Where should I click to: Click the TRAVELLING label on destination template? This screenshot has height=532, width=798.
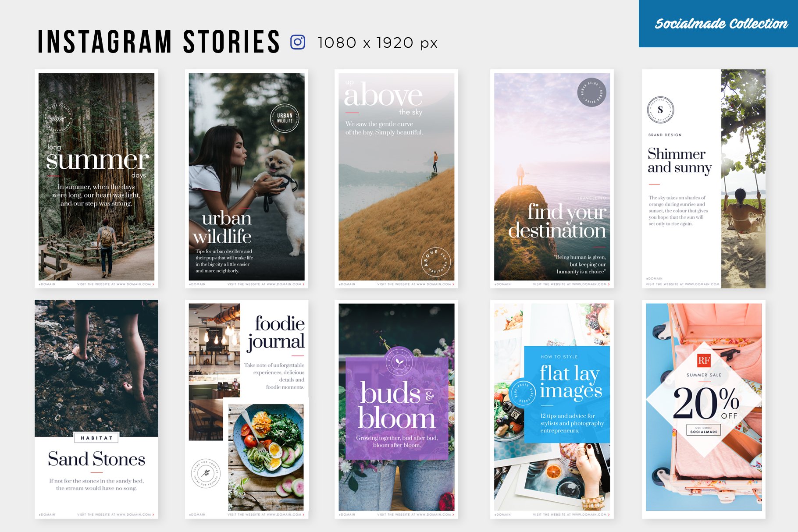coord(591,198)
